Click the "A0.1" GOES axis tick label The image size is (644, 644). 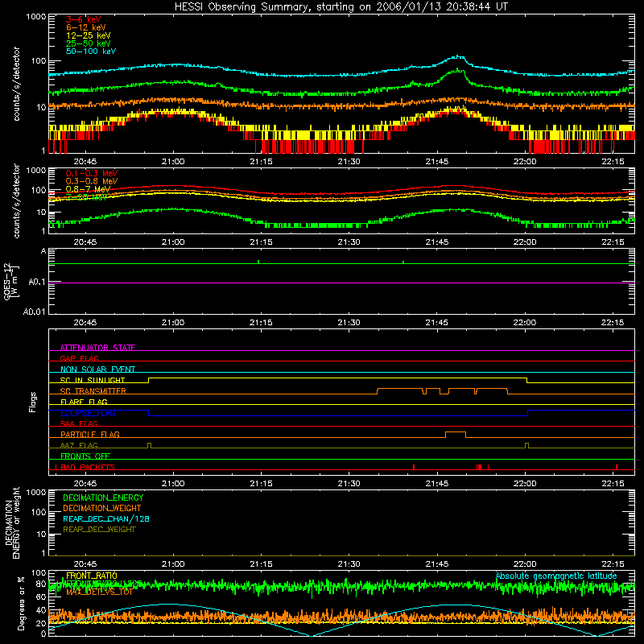click(x=36, y=282)
